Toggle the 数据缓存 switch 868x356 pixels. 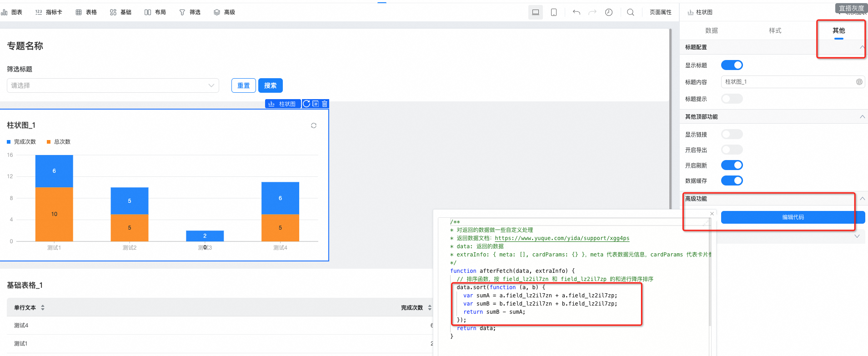click(732, 181)
